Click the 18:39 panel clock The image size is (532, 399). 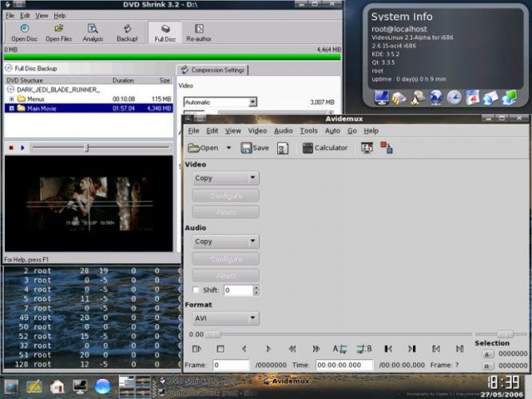504,383
